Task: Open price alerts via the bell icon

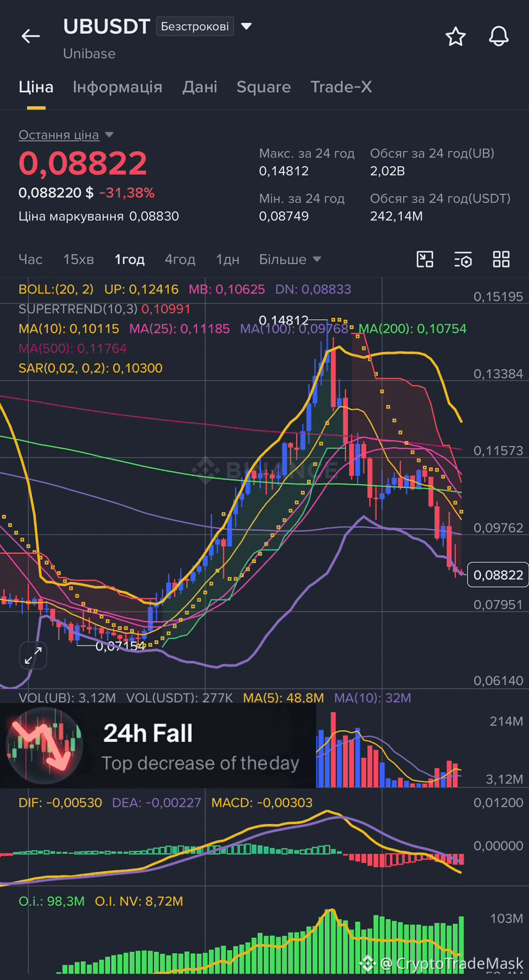Action: [x=499, y=36]
